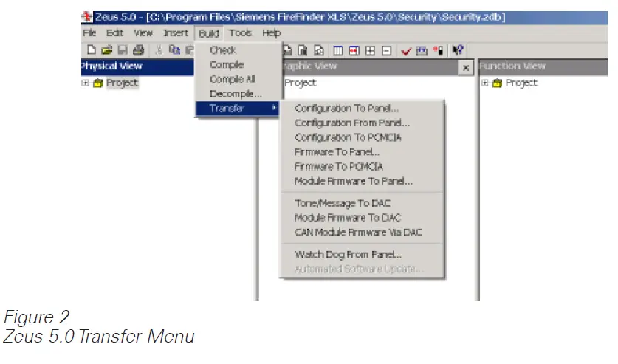The height and width of the screenshot is (364, 618).
Task: Select Configuration From Panel...
Action: 363,123
